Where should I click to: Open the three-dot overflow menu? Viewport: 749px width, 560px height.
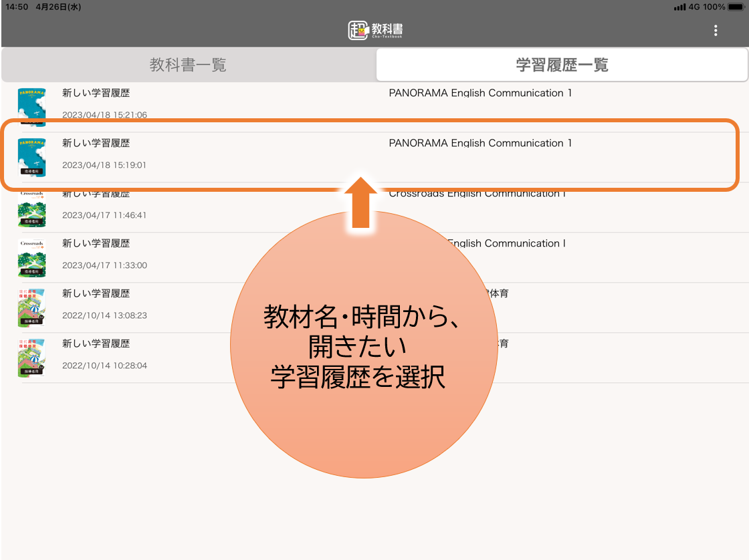pyautogui.click(x=715, y=31)
